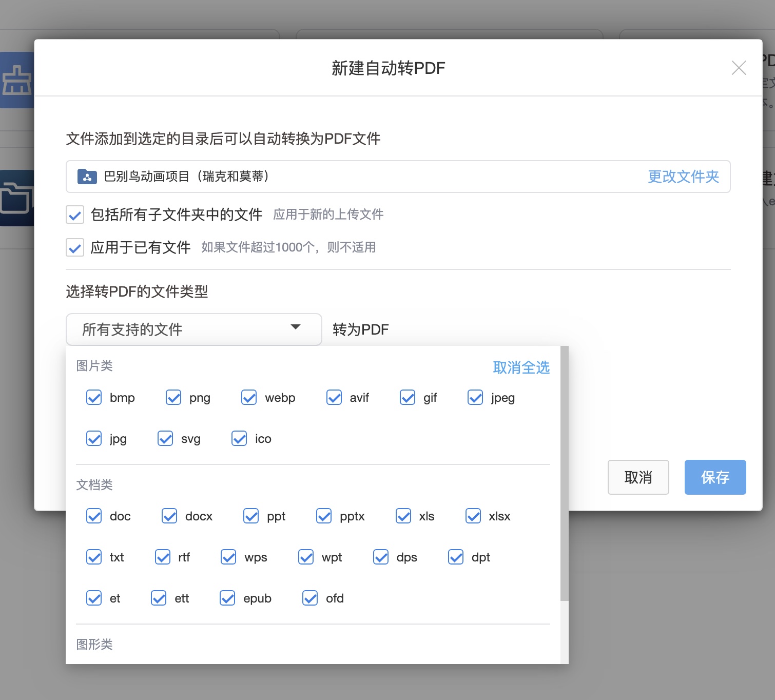Uncheck the epub checkbox

(x=227, y=598)
